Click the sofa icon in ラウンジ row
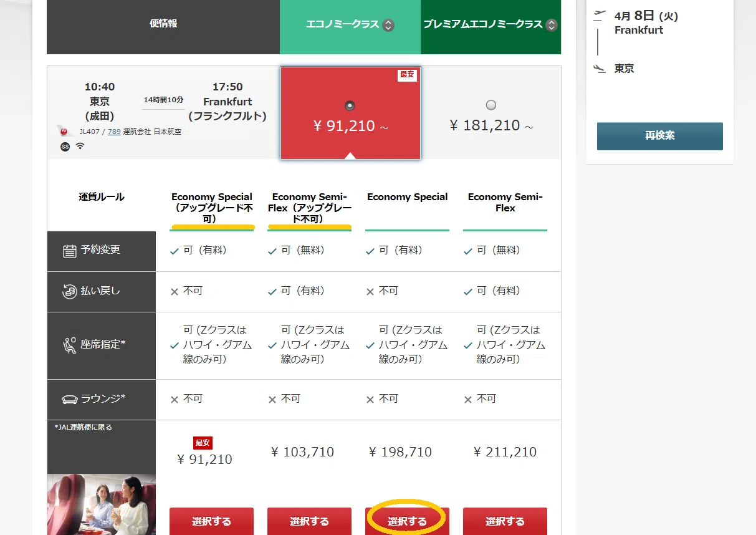 (x=69, y=399)
